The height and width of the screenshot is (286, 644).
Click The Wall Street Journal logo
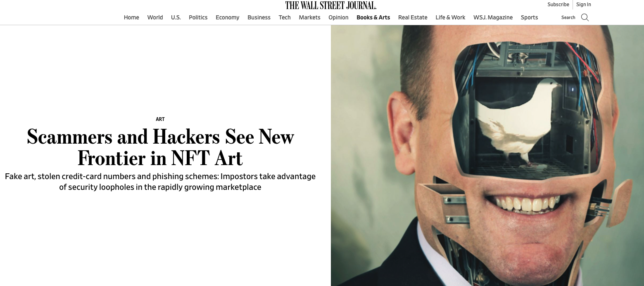331,5
